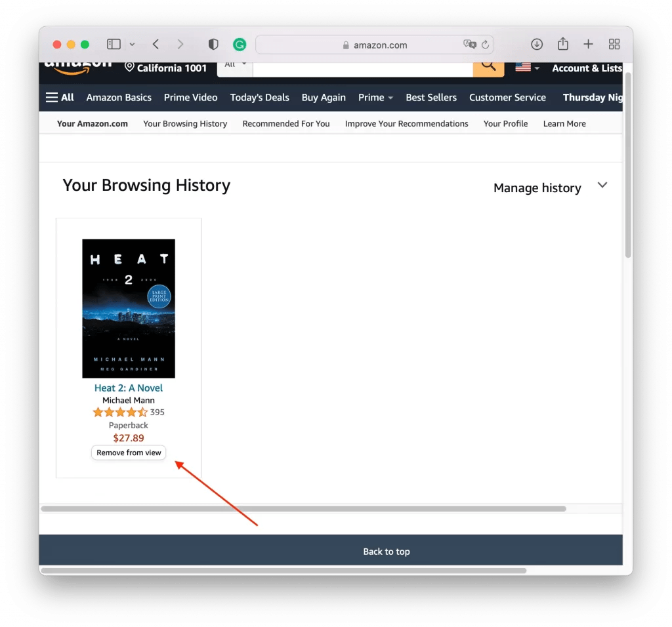Expand the Manage history chevron
The height and width of the screenshot is (627, 672).
tap(602, 186)
